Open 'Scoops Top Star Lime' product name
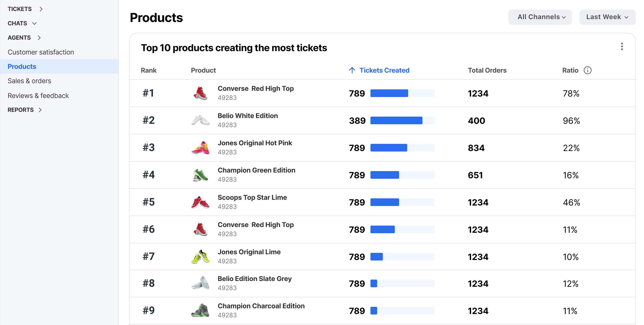Screen dimensions: 644x325 (x=252, y=198)
